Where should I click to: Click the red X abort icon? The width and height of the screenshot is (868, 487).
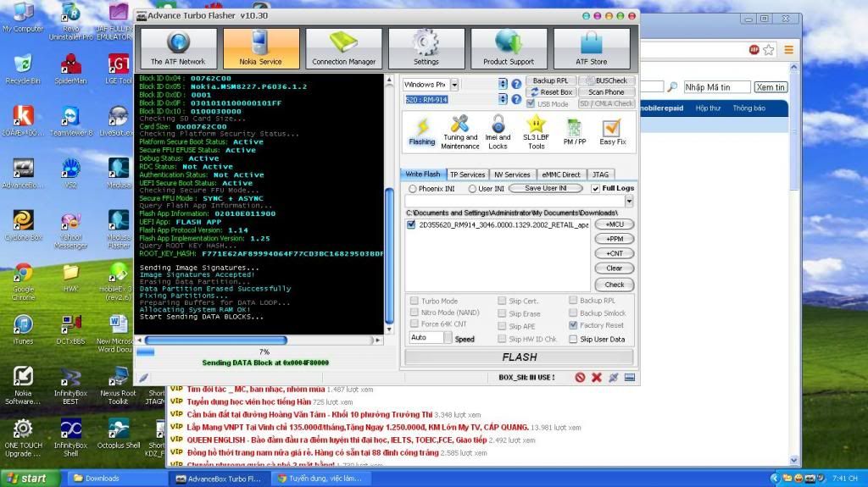click(596, 378)
